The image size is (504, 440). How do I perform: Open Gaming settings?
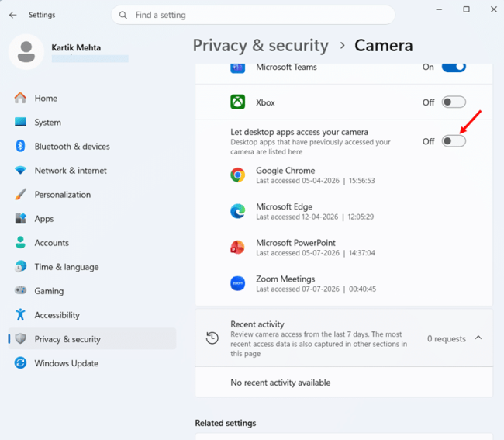[92, 291]
